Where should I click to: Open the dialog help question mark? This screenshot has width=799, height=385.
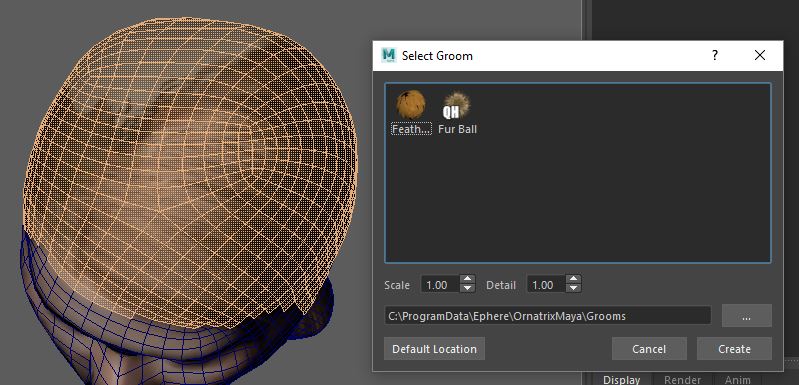click(x=715, y=55)
